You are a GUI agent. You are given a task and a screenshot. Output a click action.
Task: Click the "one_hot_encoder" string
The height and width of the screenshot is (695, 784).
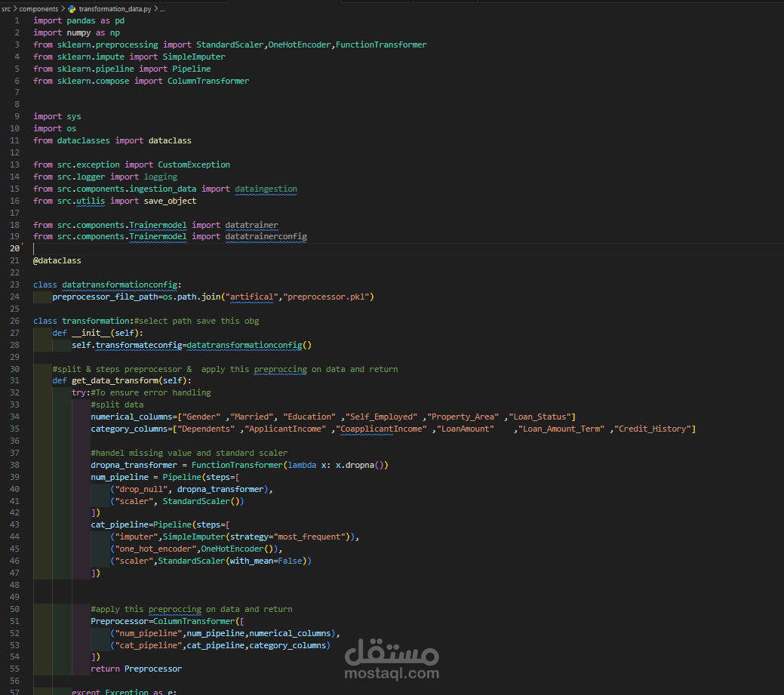(x=155, y=549)
